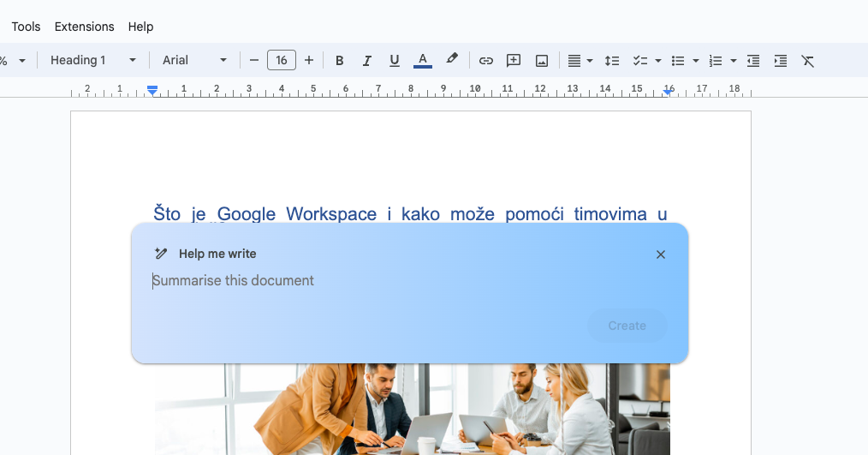Expand the zoom percentage dropdown

click(21, 60)
